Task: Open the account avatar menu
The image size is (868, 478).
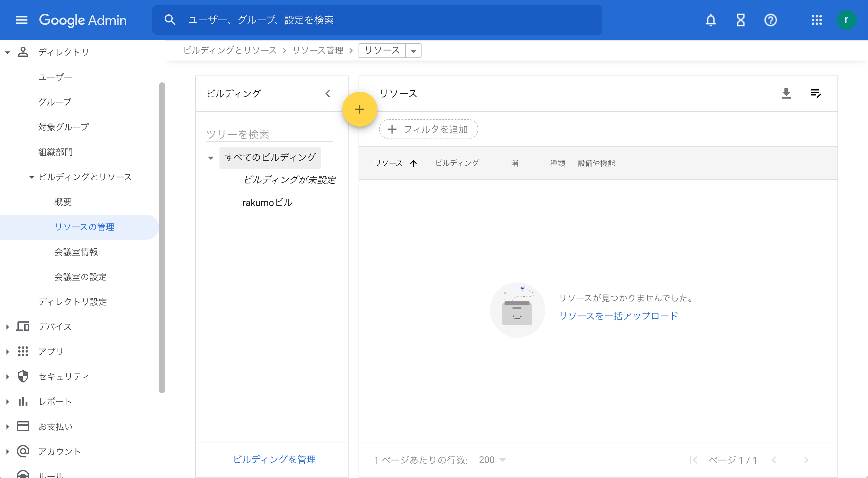Action: click(846, 20)
